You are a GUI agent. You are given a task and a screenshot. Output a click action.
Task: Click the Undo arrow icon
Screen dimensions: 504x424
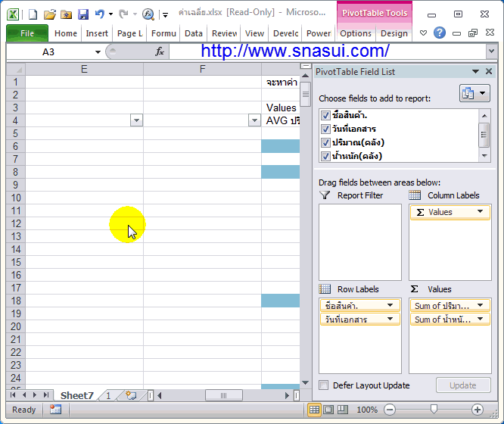click(x=99, y=14)
